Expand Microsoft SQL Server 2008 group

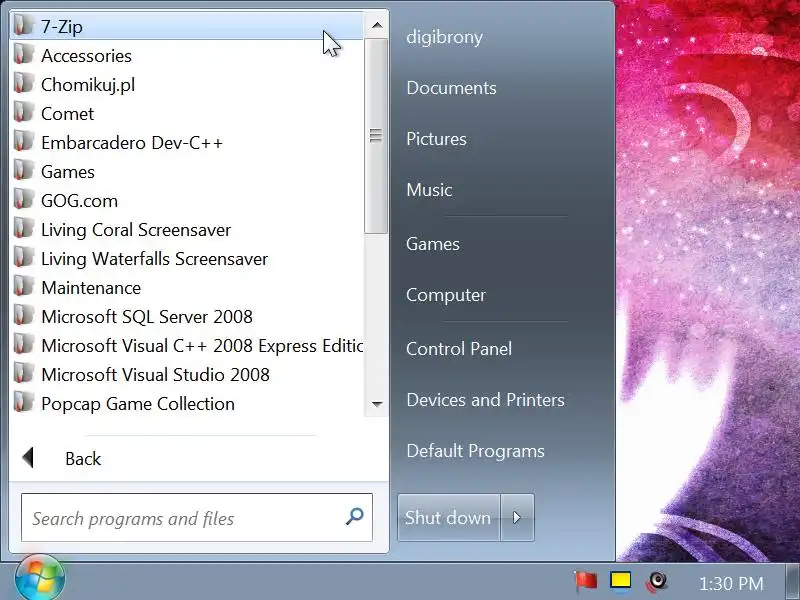[187, 317]
